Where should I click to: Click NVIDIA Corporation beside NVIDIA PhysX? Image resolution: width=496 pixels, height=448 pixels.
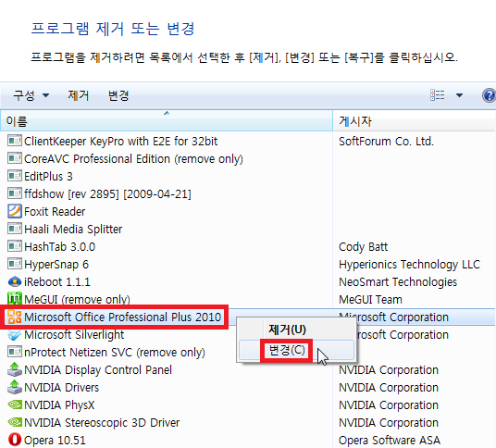389,405
